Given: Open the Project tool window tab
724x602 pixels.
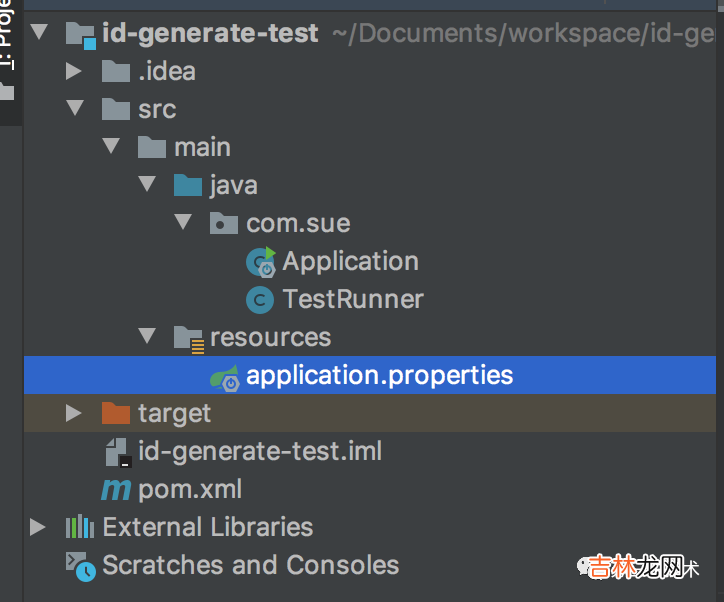Looking at the screenshot, I should pyautogui.click(x=8, y=40).
